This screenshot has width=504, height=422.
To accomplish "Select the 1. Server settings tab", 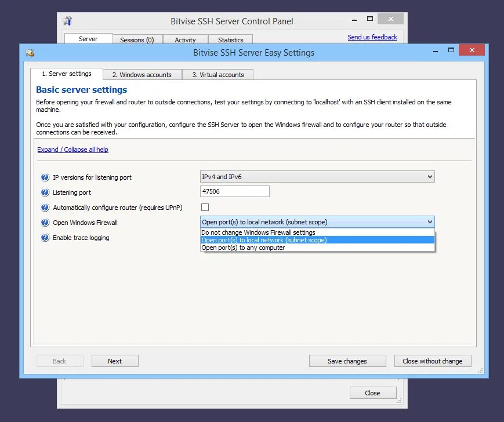I will pos(67,74).
